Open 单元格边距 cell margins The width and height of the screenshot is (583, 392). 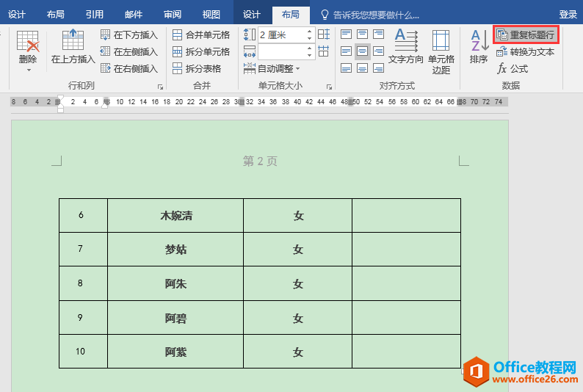441,51
